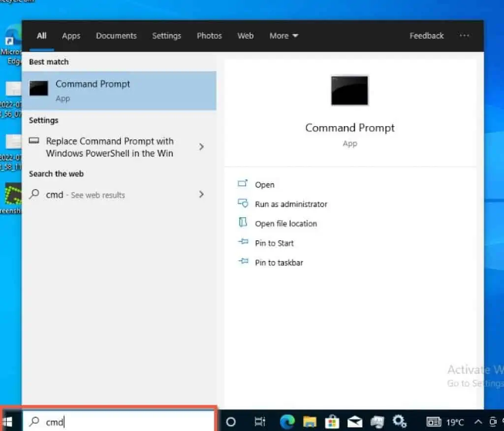Show hidden system tray icons

coord(477,422)
